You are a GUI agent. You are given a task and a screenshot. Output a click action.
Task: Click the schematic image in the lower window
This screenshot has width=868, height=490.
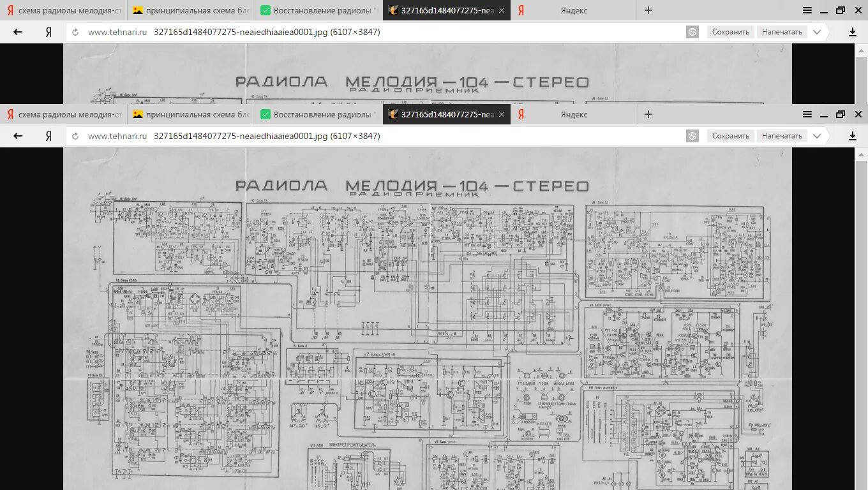(427, 319)
